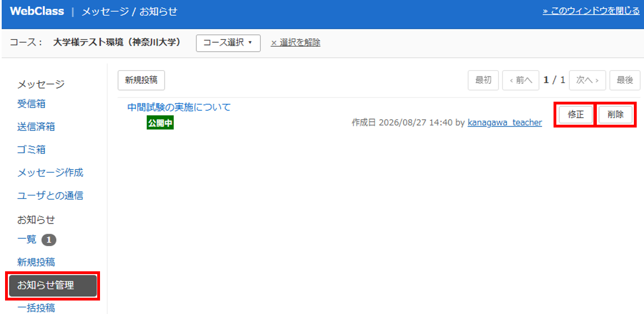Click the course name 大学様テスト環境（神奈川大学）
Viewport: 644px width, 314px height.
[117, 43]
